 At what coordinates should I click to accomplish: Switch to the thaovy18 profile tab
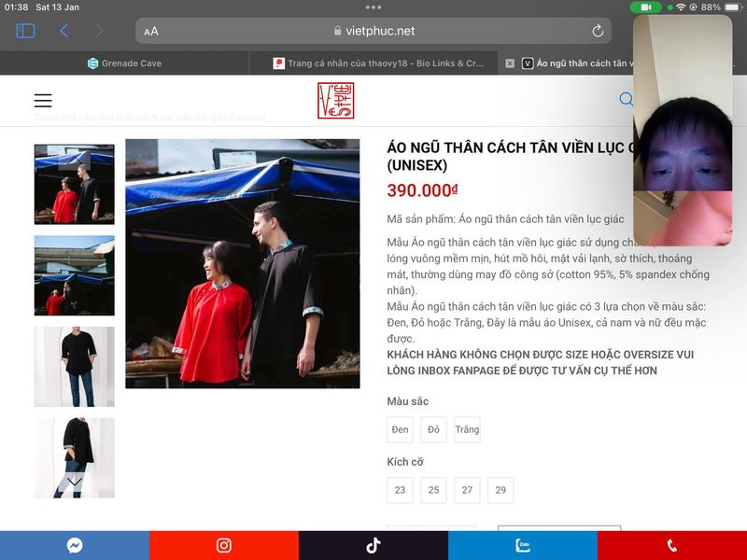coord(378,63)
